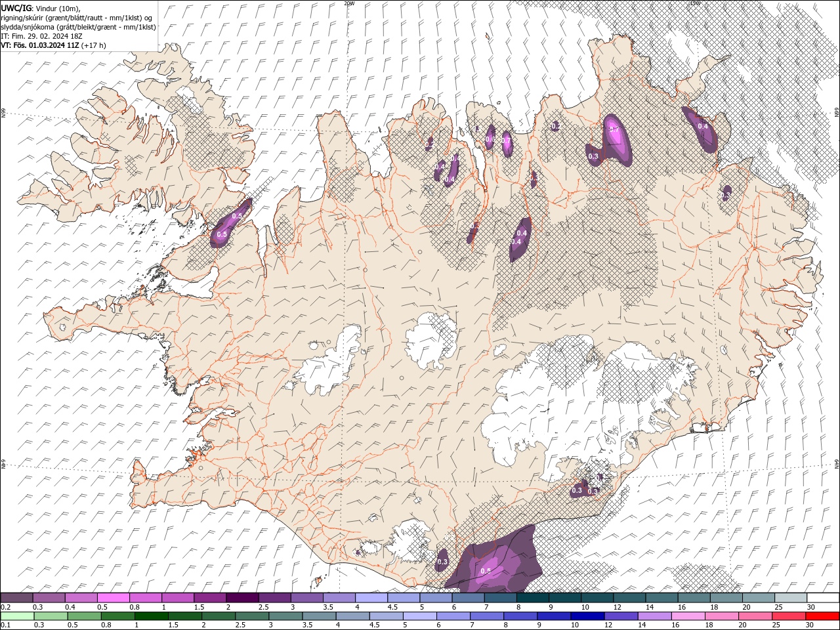Select the 4 grey-blue rain legend swatch

[x=353, y=616]
